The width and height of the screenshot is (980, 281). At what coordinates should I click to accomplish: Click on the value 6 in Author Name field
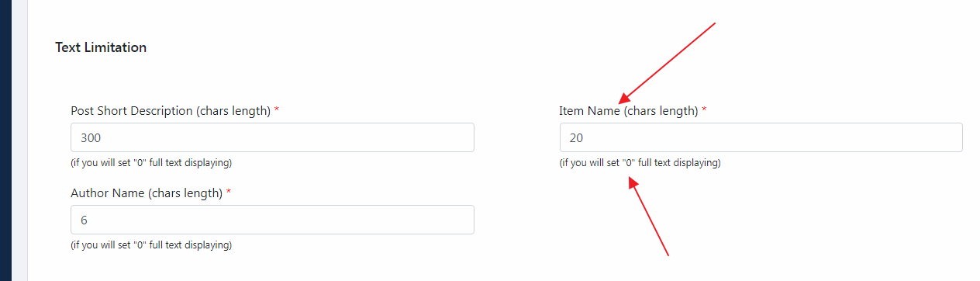(x=84, y=220)
